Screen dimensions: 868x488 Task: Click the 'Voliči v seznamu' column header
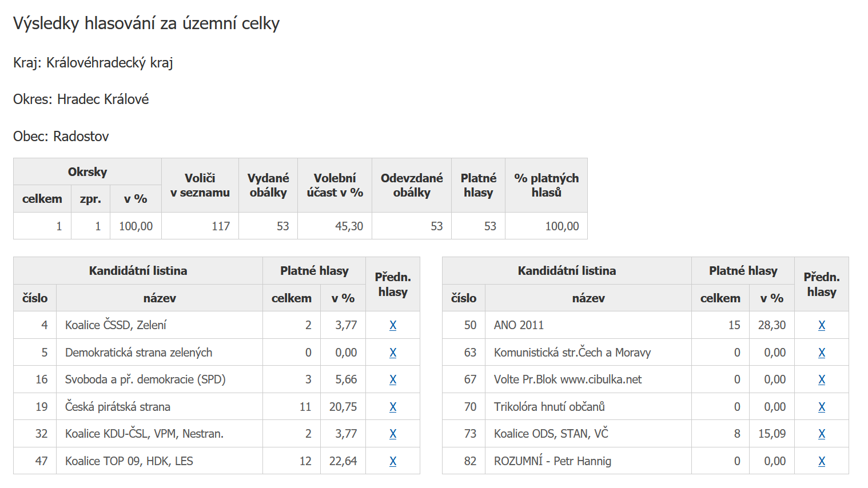pos(200,185)
